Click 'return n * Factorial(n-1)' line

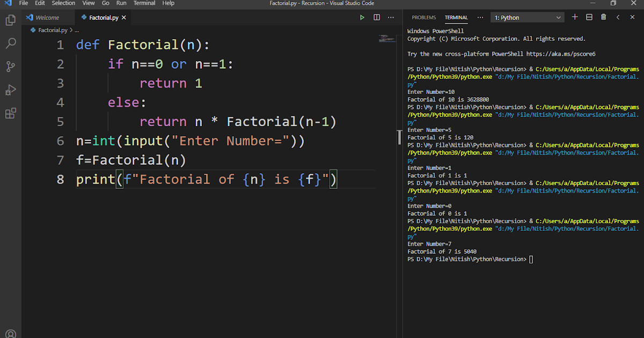coord(238,122)
